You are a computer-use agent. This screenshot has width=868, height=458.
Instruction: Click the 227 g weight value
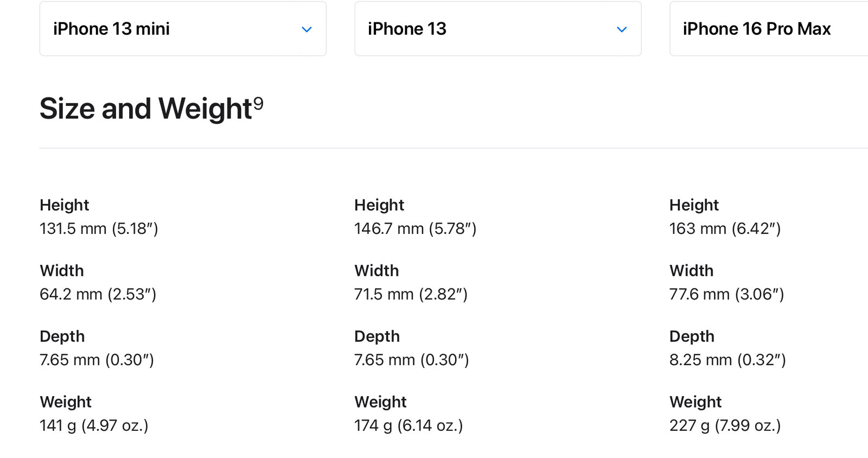tap(725, 425)
